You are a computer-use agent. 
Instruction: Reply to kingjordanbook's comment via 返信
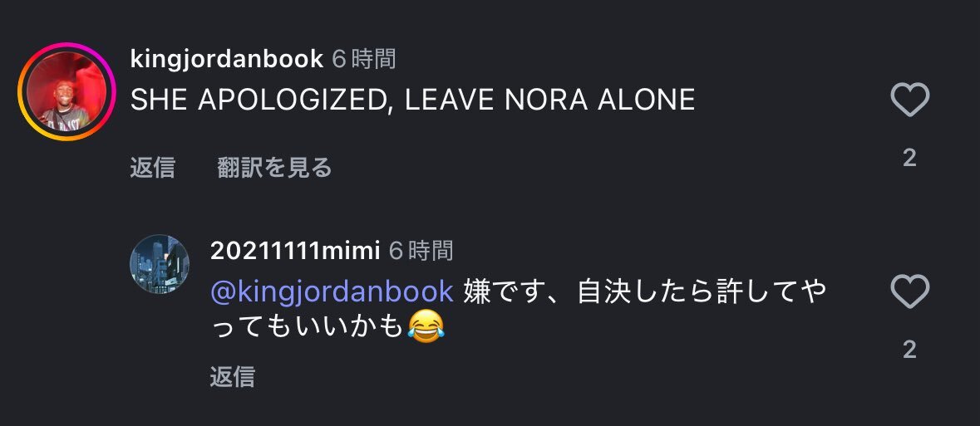[x=152, y=168]
